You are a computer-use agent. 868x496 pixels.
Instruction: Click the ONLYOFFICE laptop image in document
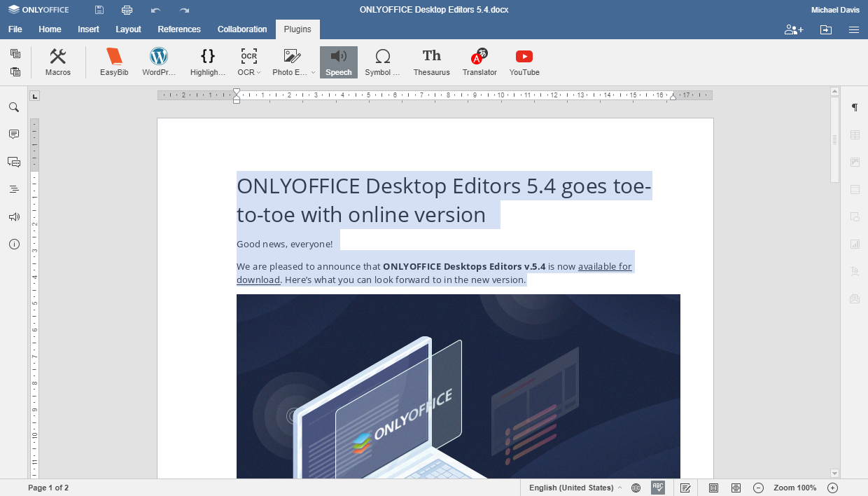(458, 386)
